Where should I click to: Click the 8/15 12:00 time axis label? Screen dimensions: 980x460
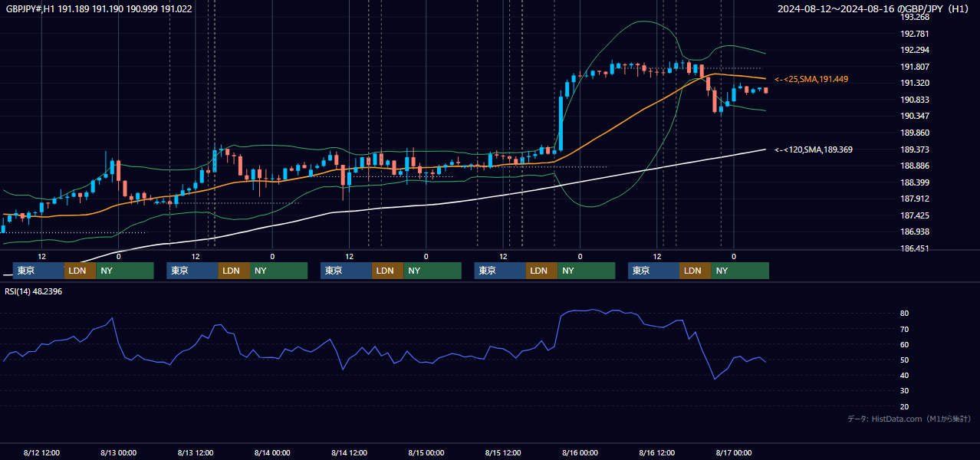coord(503,452)
